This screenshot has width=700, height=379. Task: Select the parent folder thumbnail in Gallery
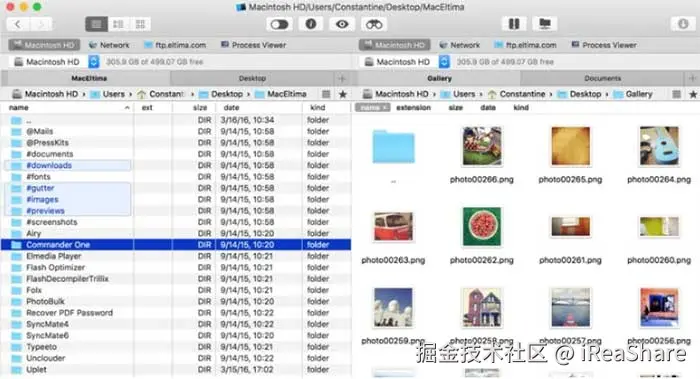[393, 147]
